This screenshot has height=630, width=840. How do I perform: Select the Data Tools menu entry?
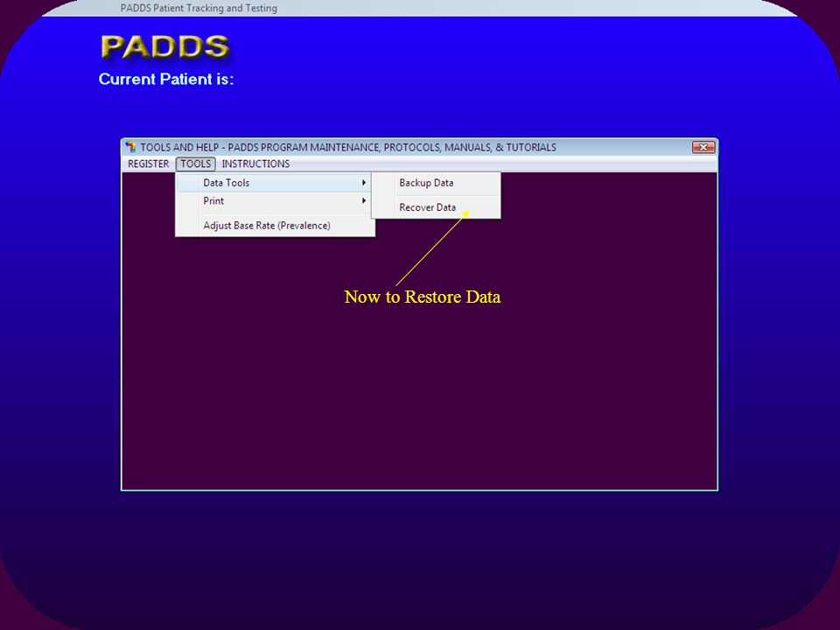click(x=274, y=183)
